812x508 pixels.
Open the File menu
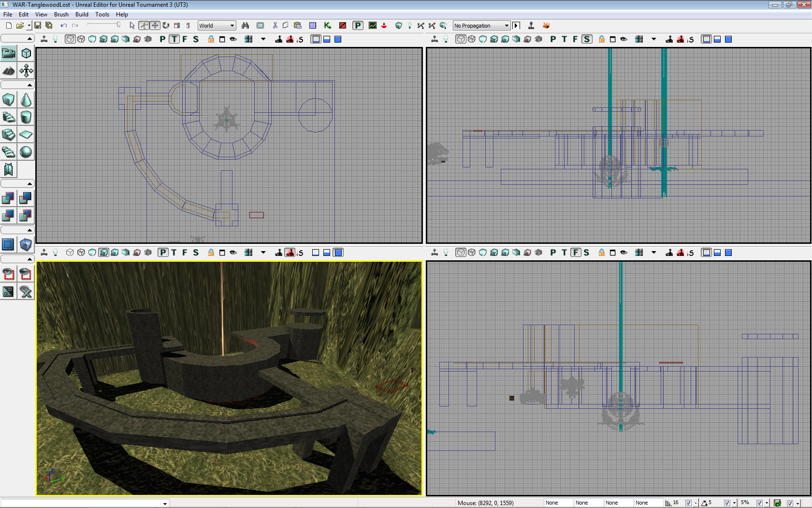pyautogui.click(x=8, y=15)
